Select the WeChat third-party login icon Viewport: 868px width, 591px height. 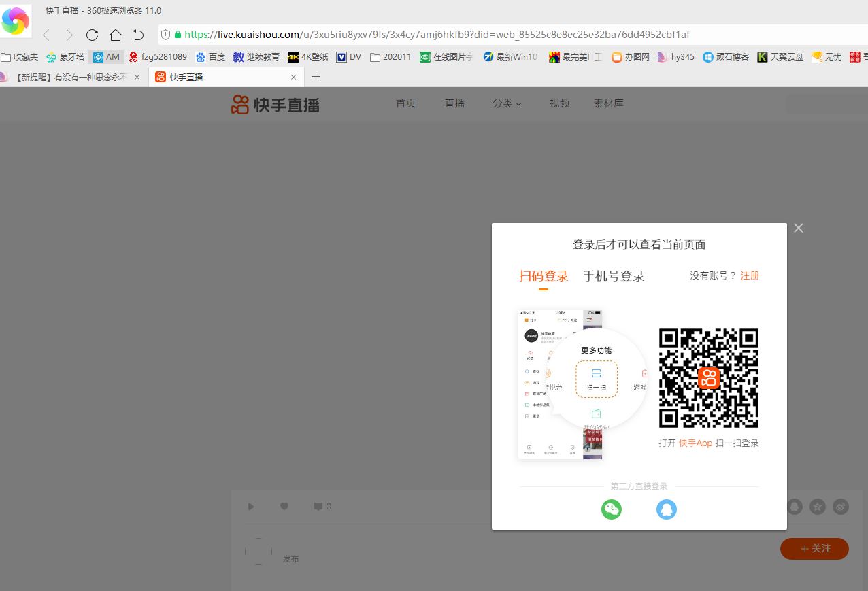pyautogui.click(x=611, y=509)
